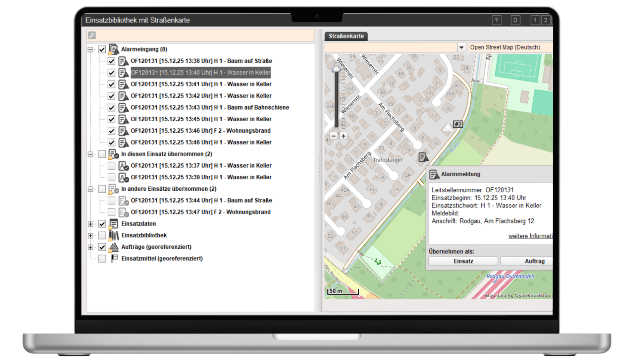Expand the Einsatzdaten tree node
This screenshot has height=362, width=644.
point(90,224)
